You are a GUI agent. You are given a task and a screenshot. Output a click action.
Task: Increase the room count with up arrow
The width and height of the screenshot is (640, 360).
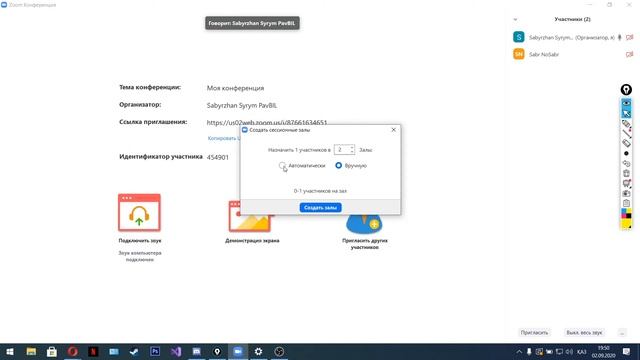(352, 147)
